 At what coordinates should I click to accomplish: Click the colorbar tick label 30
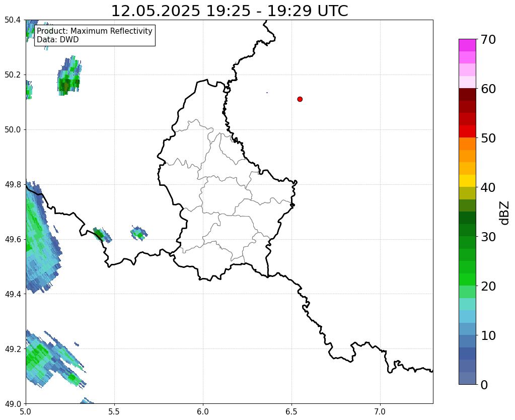click(488, 237)
